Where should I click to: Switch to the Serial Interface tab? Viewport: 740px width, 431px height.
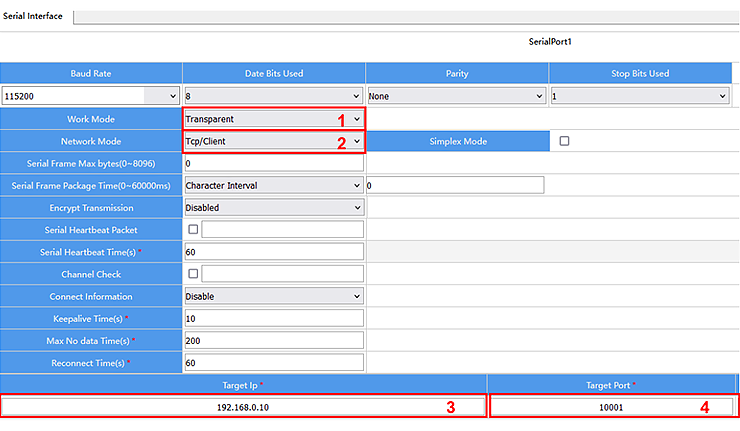(x=33, y=16)
